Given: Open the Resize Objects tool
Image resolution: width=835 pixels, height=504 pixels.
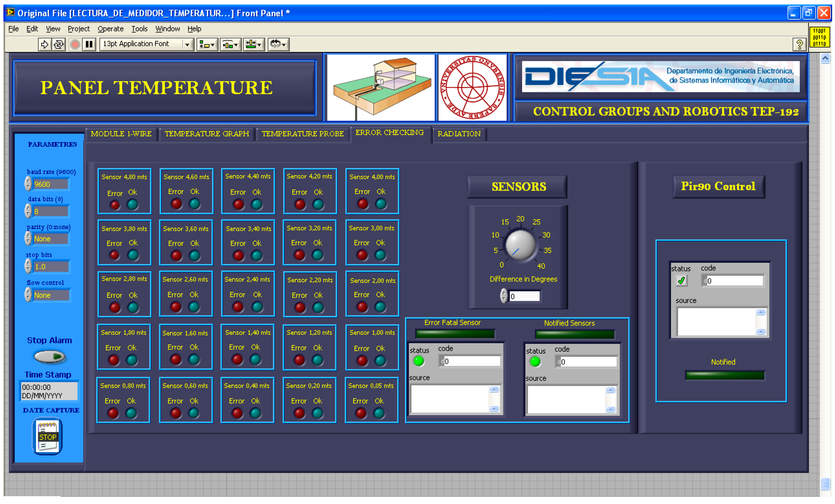Looking at the screenshot, I should click(254, 44).
